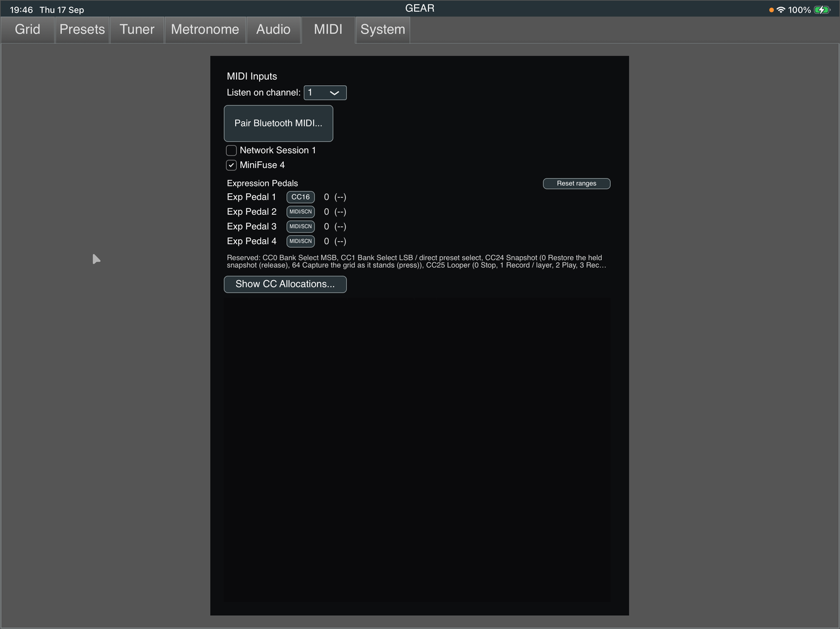Open the Listen on channel dropdown
The image size is (840, 629).
pyautogui.click(x=325, y=93)
